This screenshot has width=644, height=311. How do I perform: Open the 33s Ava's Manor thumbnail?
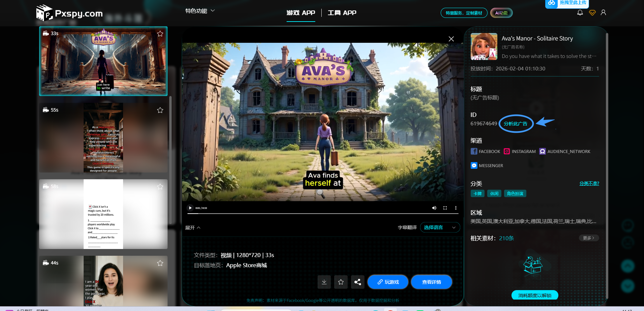[x=103, y=61]
